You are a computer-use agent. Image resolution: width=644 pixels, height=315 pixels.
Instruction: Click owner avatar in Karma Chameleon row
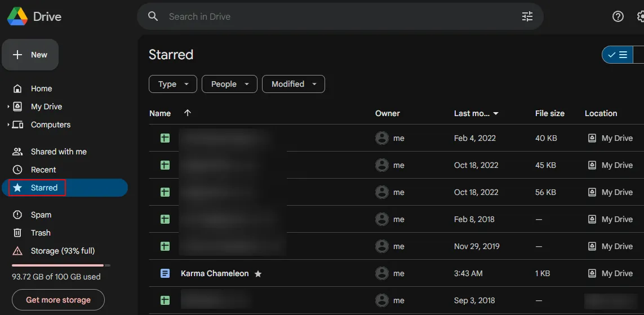click(x=382, y=273)
